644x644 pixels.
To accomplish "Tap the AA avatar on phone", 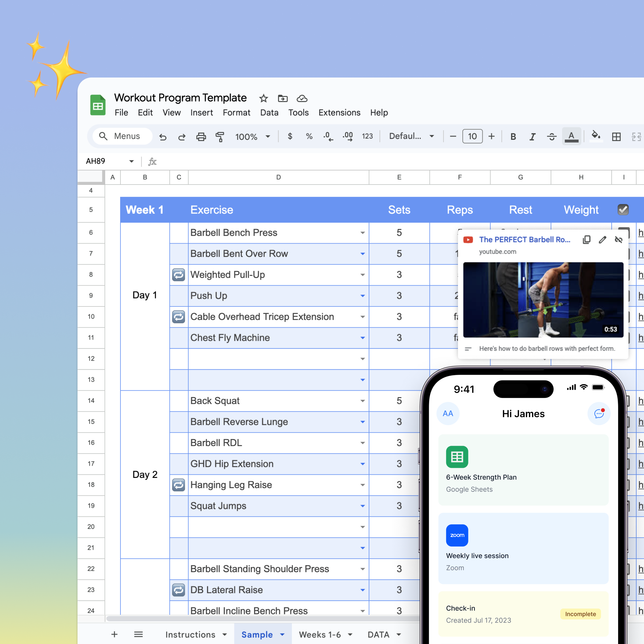I will point(448,414).
